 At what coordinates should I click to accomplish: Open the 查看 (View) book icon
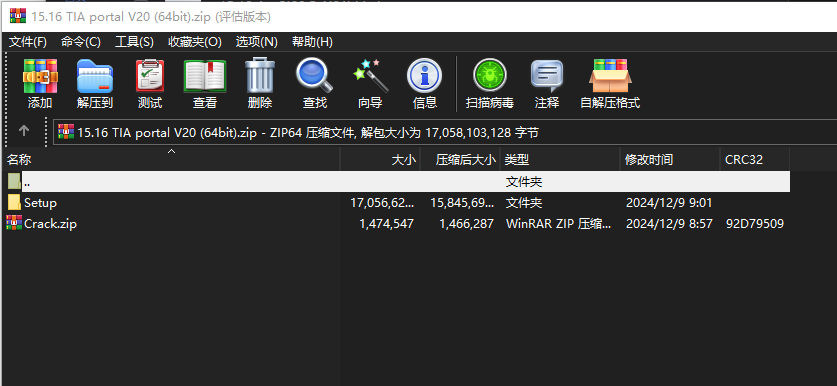[x=205, y=76]
